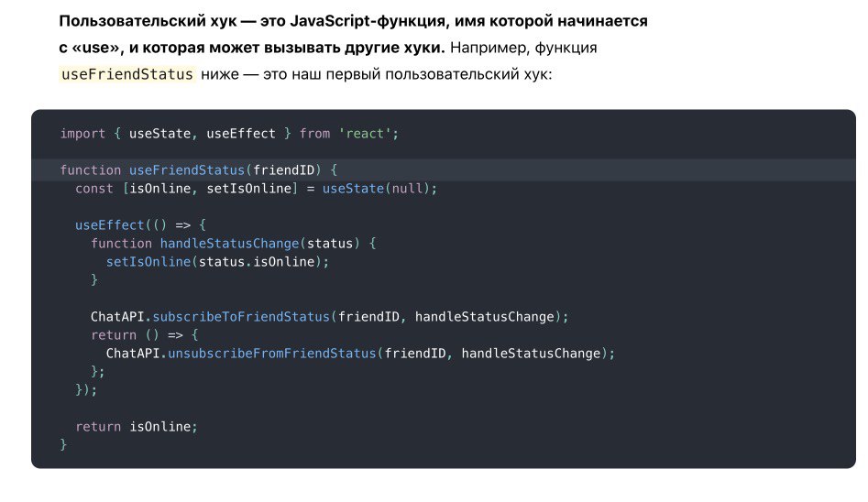Click the inline code 'useFriendStatus' in the paragraph
Image resolution: width=868 pixels, height=502 pixels.
(x=126, y=74)
